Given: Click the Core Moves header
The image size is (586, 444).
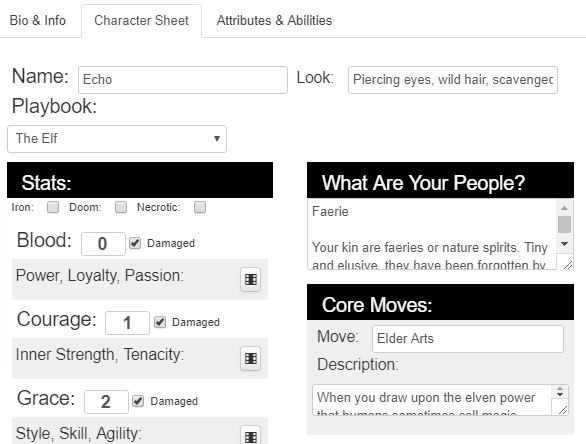Looking at the screenshot, I should tap(440, 302).
